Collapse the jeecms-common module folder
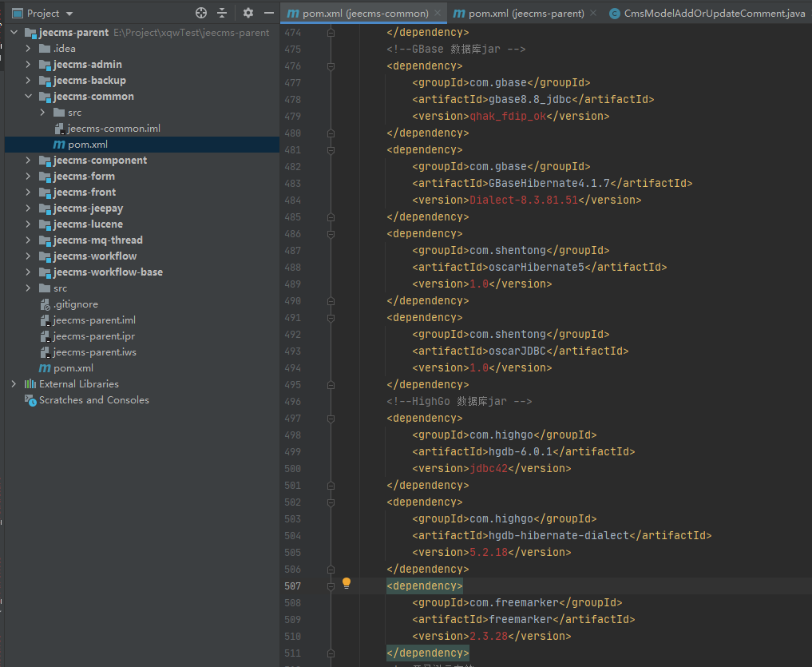 (29, 97)
